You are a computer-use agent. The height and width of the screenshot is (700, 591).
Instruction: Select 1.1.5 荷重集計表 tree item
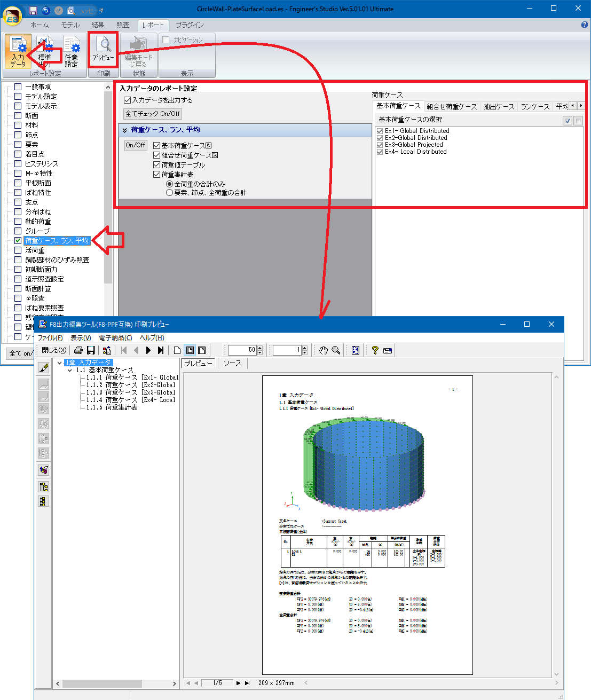pyautogui.click(x=112, y=407)
